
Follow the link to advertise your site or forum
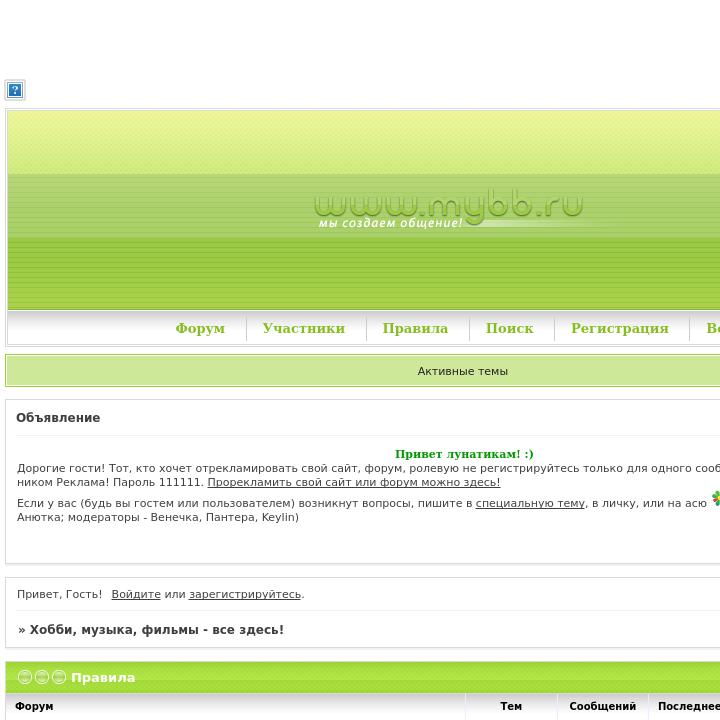click(x=354, y=482)
